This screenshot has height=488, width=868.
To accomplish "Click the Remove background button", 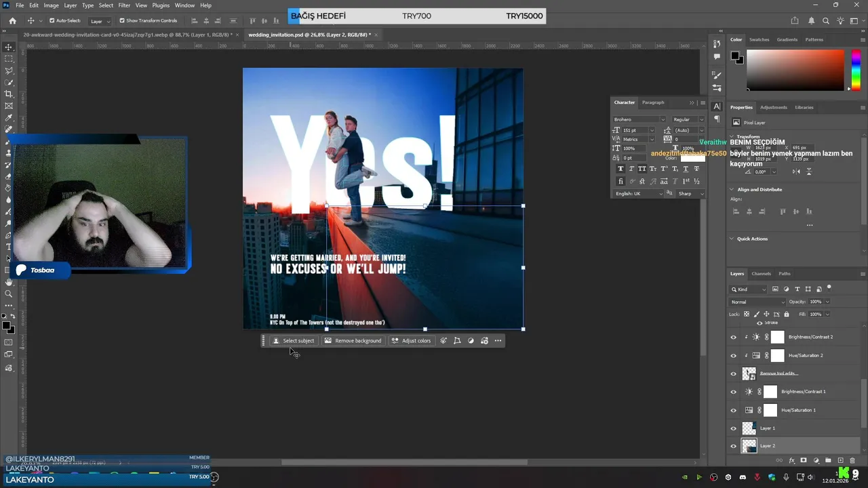I will coord(353,341).
